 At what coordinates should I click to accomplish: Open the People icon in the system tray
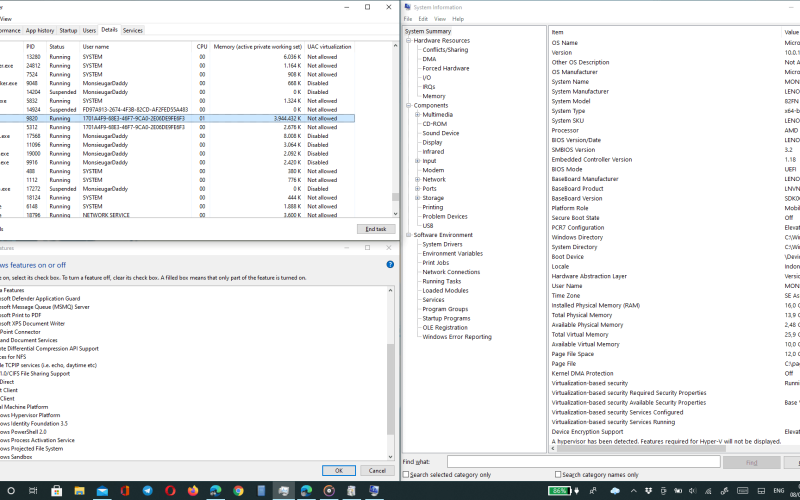coord(593,491)
